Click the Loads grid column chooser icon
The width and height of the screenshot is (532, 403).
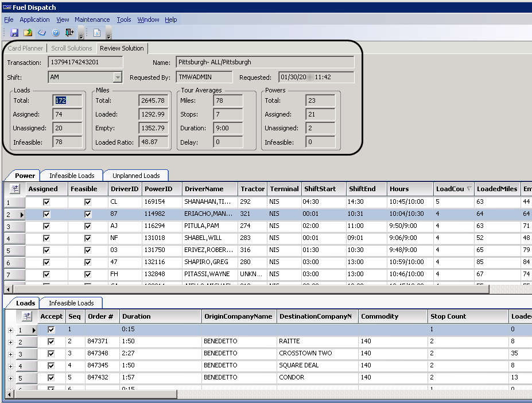click(26, 316)
